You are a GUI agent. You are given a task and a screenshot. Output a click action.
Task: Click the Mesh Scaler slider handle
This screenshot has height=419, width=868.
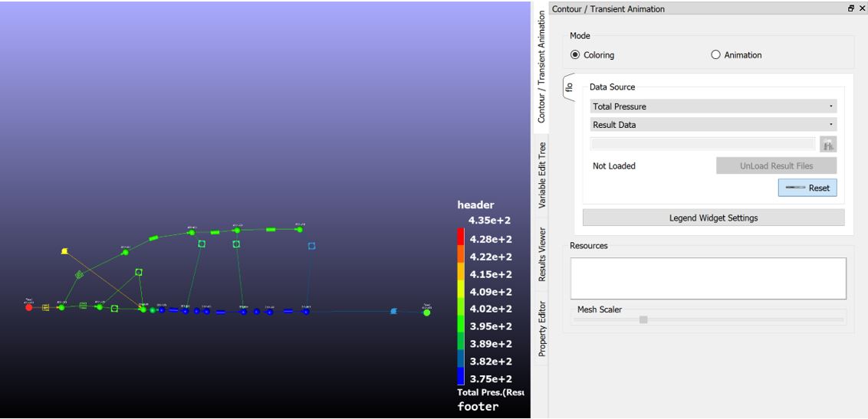click(x=643, y=319)
